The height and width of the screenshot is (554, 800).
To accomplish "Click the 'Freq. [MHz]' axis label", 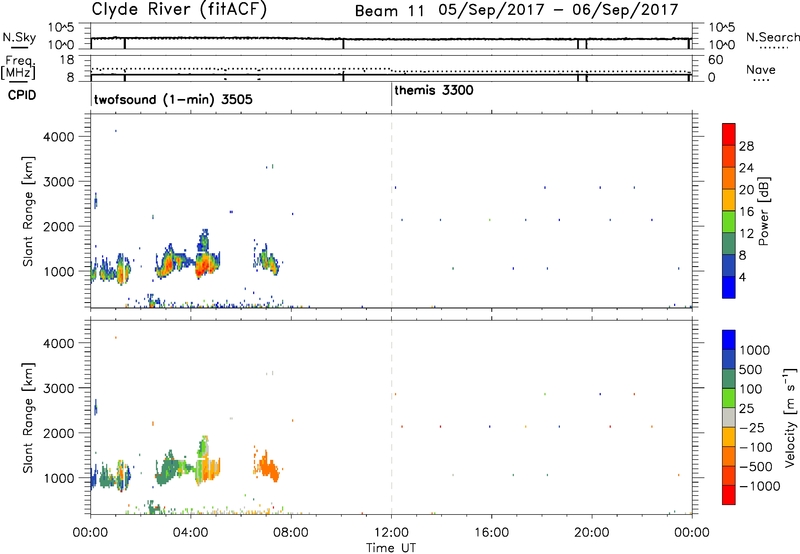I will click(19, 67).
